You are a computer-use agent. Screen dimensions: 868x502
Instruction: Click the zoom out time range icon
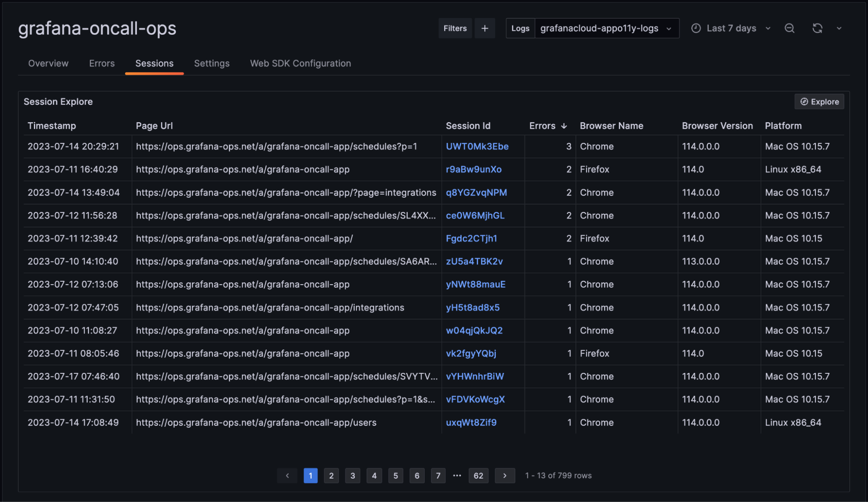[789, 28]
